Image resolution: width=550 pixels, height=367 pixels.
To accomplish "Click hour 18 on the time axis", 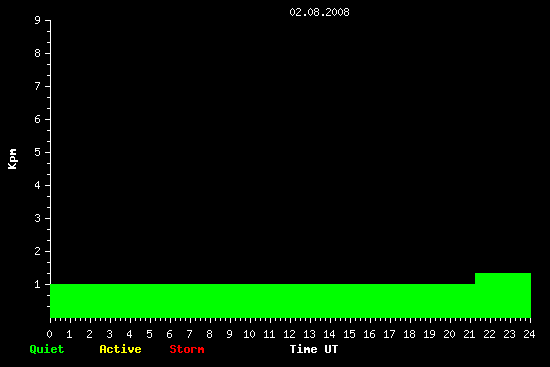I will click(409, 334).
